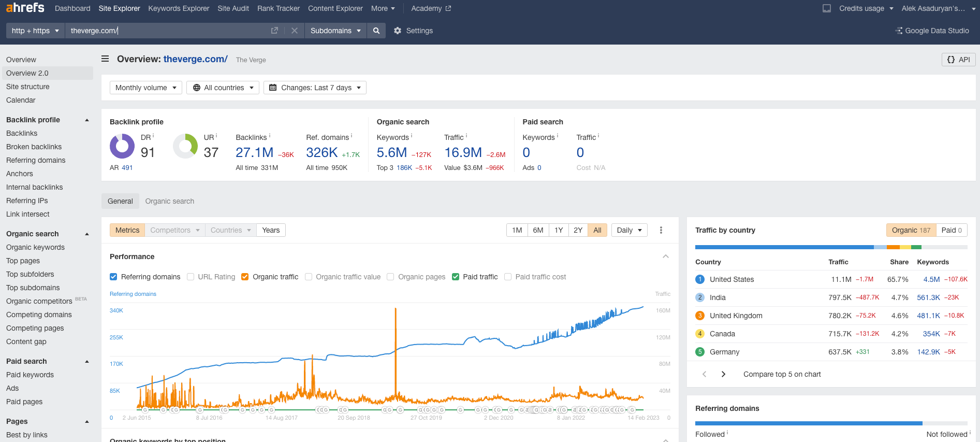The width and height of the screenshot is (980, 442).
Task: Open the All countries dropdown
Action: click(223, 88)
